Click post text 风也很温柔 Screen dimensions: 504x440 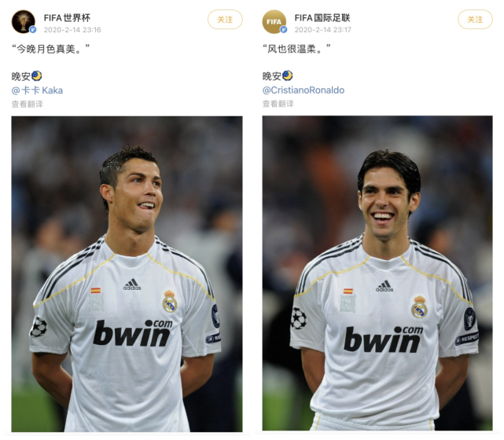296,49
